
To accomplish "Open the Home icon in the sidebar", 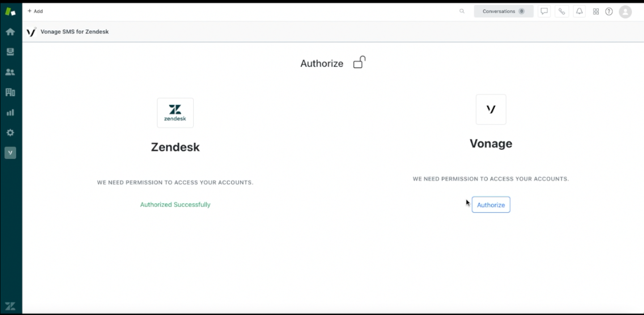I will point(10,32).
